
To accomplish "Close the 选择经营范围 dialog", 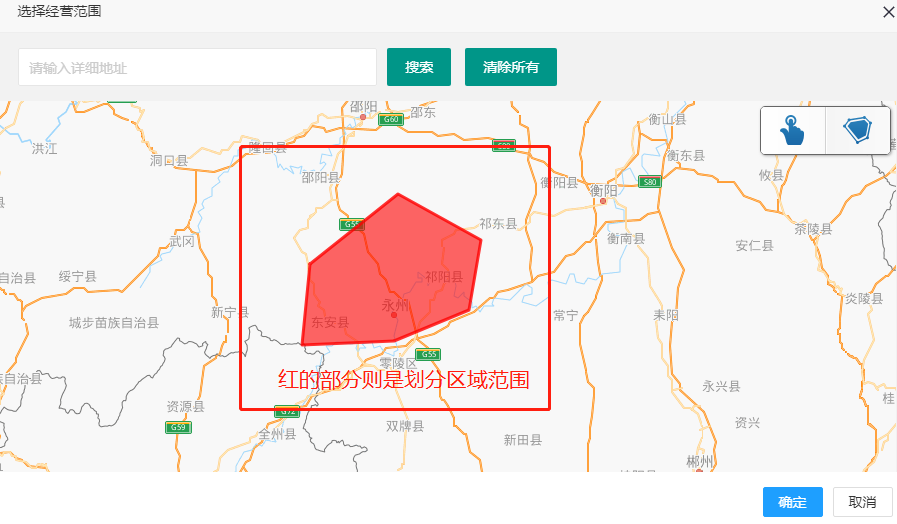I will [888, 11].
